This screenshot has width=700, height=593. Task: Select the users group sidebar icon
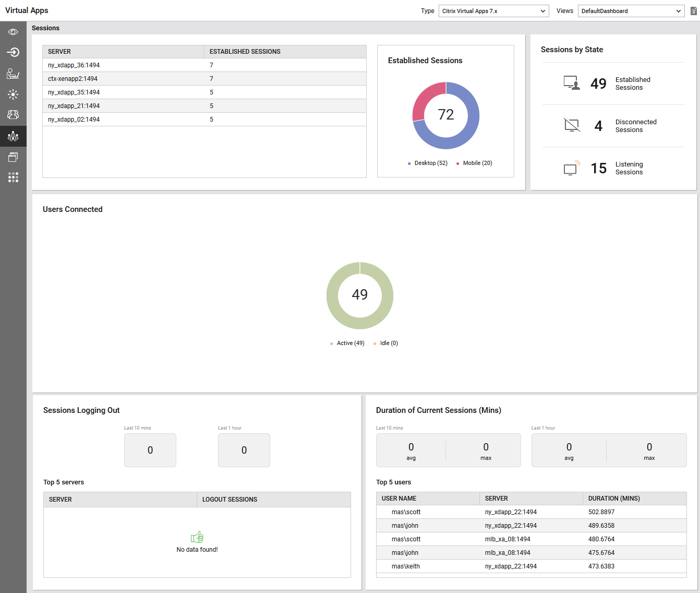13,114
